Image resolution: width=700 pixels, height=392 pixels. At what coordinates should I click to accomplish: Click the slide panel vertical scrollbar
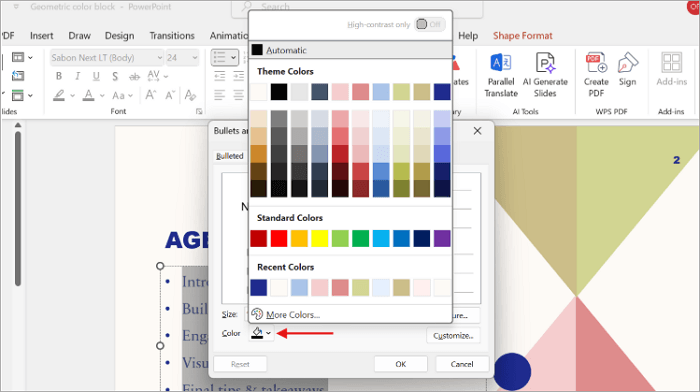(x=18, y=209)
